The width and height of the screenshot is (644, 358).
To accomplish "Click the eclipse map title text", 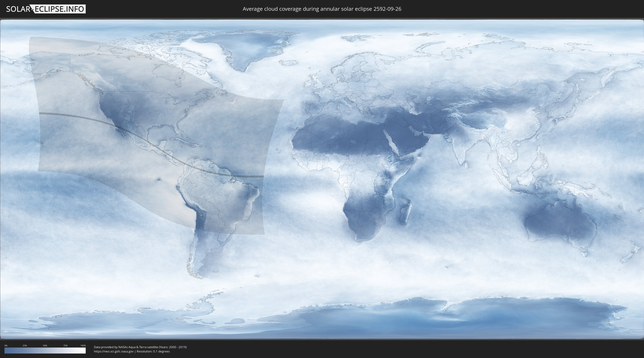I will click(322, 9).
